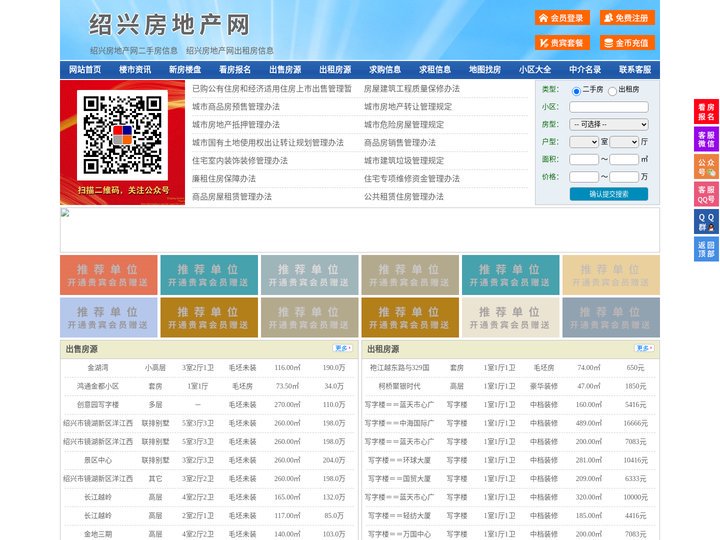Click the QR code image

point(122,135)
